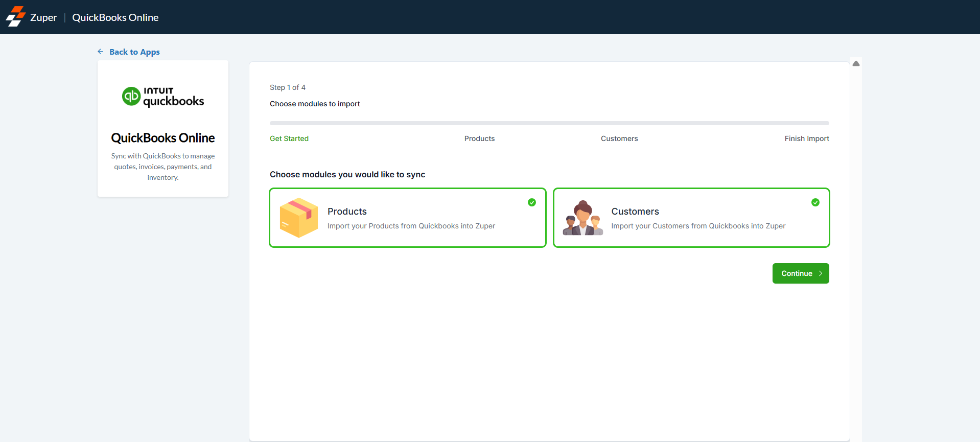The height and width of the screenshot is (442, 980).
Task: Uncheck the Customers module checkmark
Action: tap(815, 202)
